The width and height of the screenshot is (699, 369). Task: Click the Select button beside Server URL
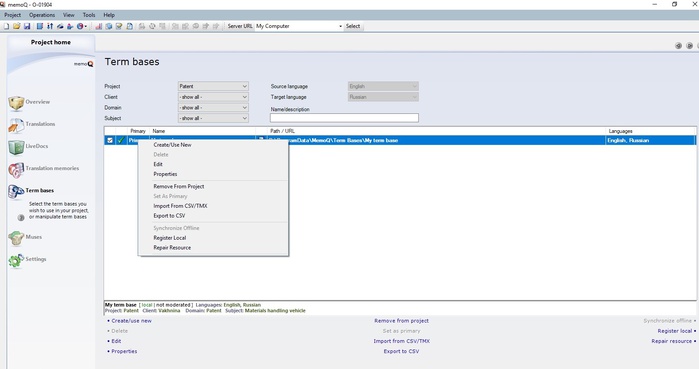[x=353, y=26]
